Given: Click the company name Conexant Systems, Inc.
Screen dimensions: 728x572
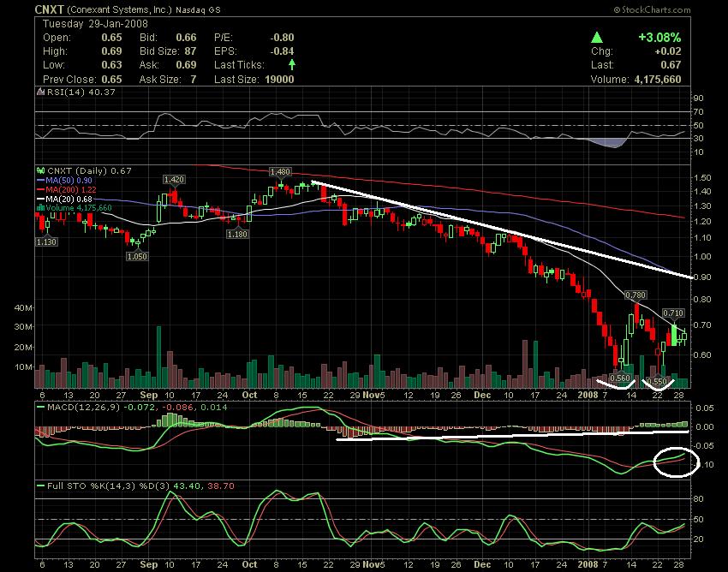Looking at the screenshot, I should click(x=120, y=9).
